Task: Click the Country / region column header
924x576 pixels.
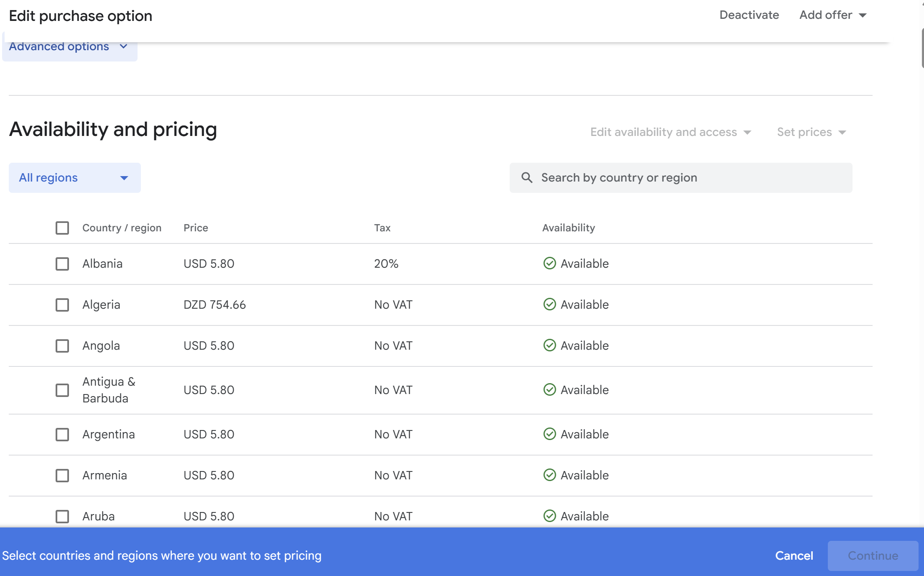Action: tap(122, 228)
